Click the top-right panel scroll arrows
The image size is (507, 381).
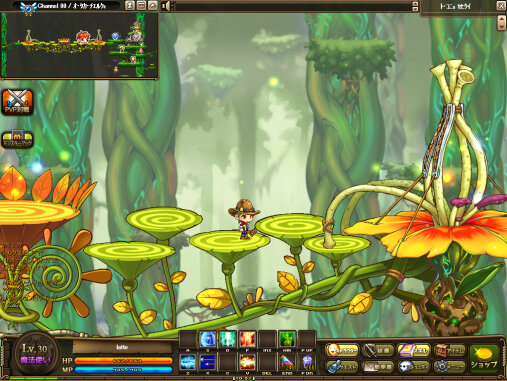point(502,23)
